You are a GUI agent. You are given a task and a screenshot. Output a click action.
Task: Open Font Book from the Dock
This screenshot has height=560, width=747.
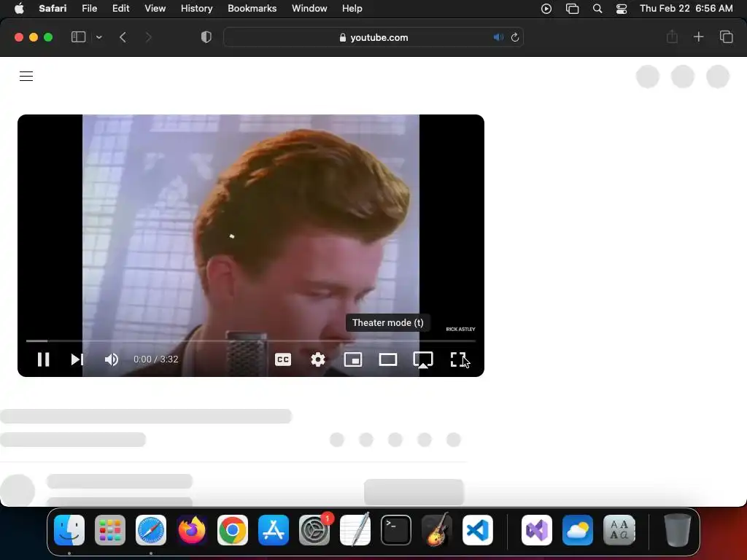(619, 530)
